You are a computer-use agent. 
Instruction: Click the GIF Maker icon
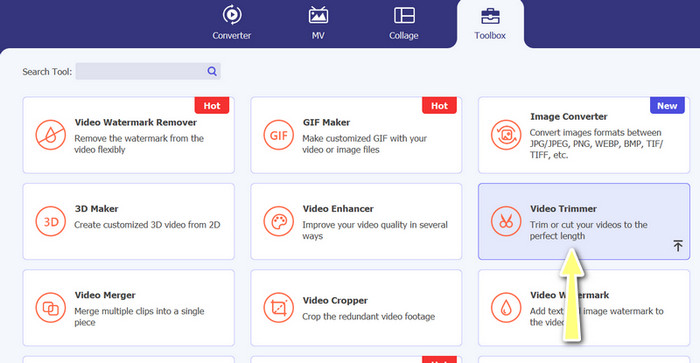[x=278, y=135]
